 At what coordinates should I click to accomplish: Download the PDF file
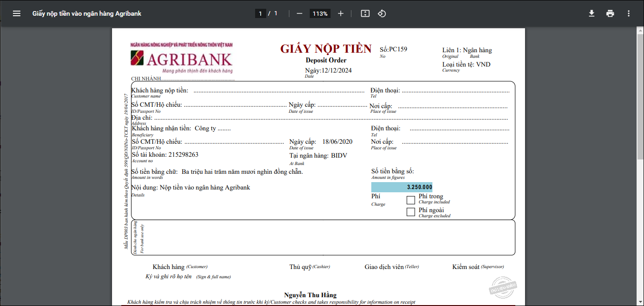592,13
